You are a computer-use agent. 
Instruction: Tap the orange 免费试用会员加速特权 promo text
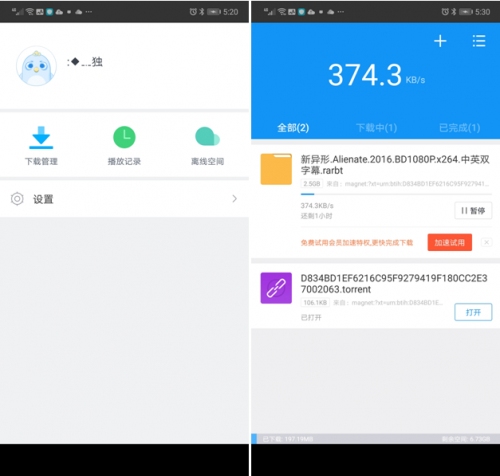click(x=357, y=243)
